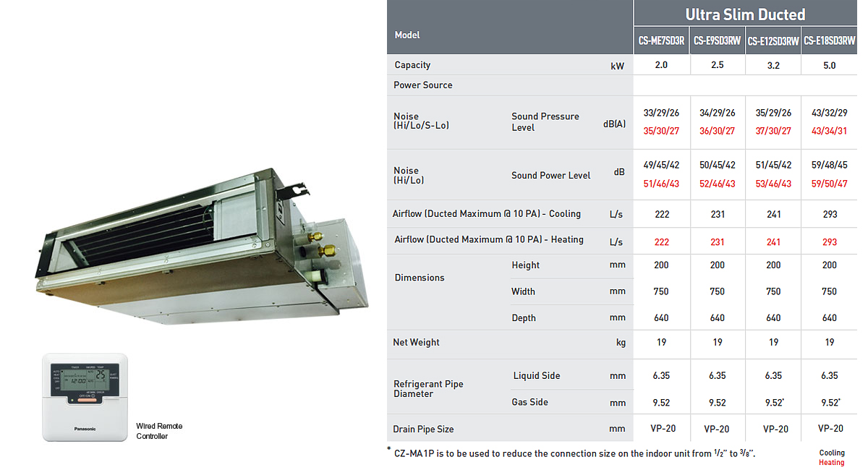
Task: Click the orange OFF/ON slider bar
Action: [87, 400]
